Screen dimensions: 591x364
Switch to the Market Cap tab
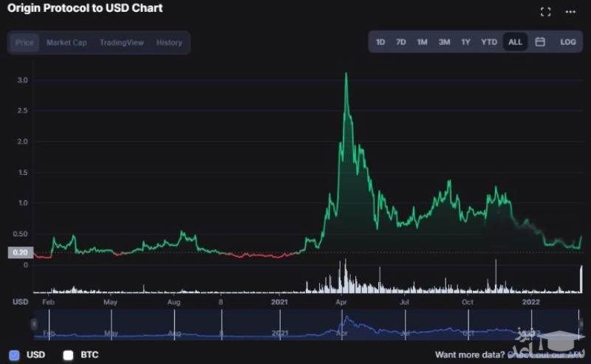pos(66,43)
